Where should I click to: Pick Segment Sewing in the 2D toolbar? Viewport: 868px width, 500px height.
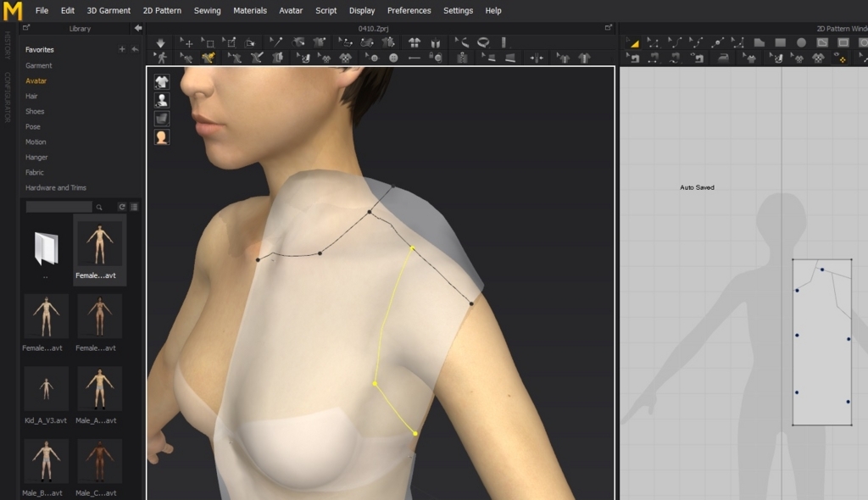tap(654, 58)
